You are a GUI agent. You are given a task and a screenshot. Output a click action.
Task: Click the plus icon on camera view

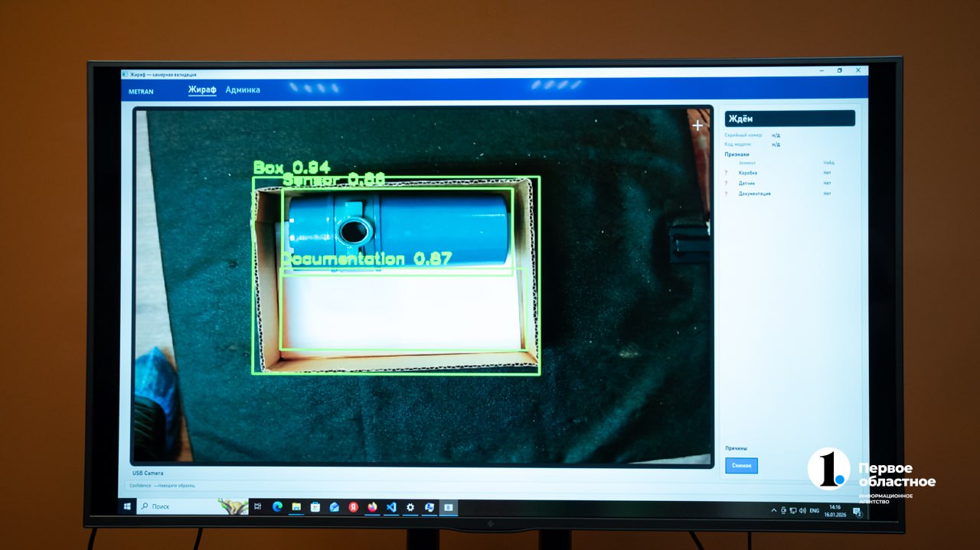tap(697, 125)
